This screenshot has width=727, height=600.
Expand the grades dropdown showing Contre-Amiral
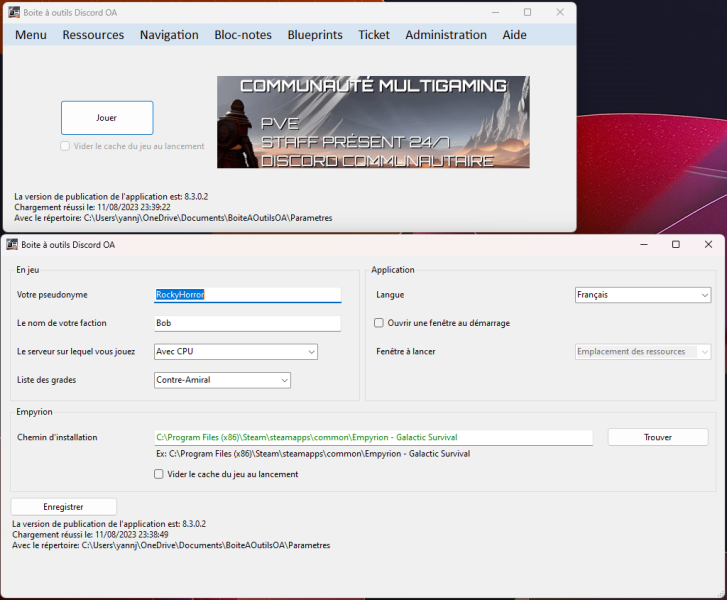coord(284,380)
